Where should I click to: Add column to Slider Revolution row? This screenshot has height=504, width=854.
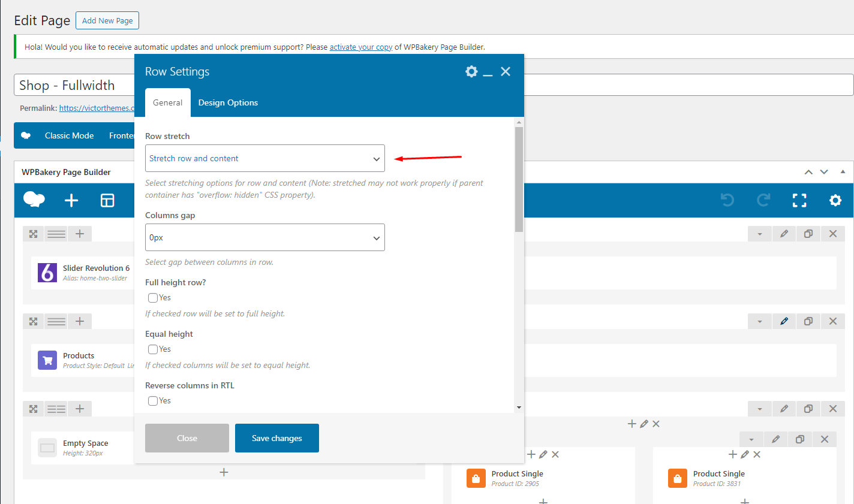click(80, 234)
